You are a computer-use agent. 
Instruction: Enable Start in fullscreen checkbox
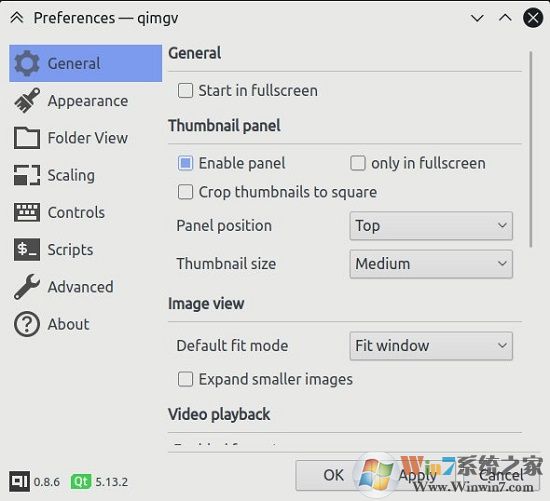(185, 91)
